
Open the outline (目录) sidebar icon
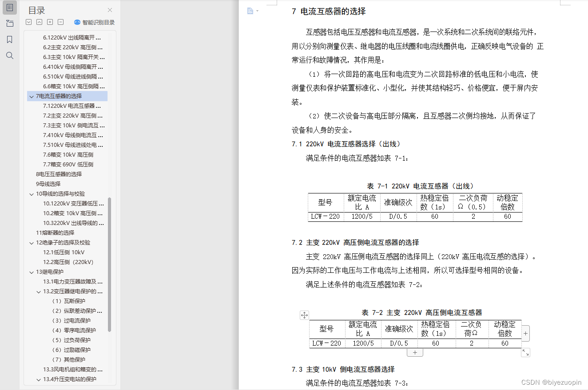click(x=10, y=7)
